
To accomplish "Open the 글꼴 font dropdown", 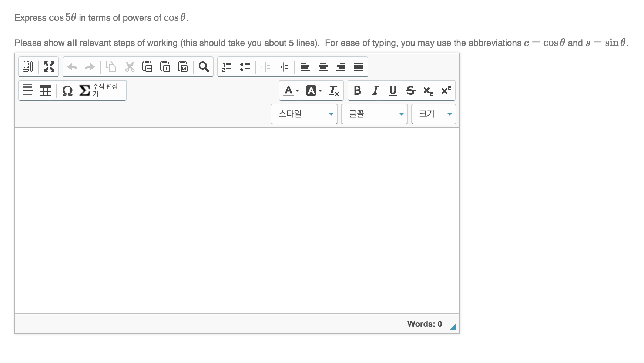I will click(375, 114).
